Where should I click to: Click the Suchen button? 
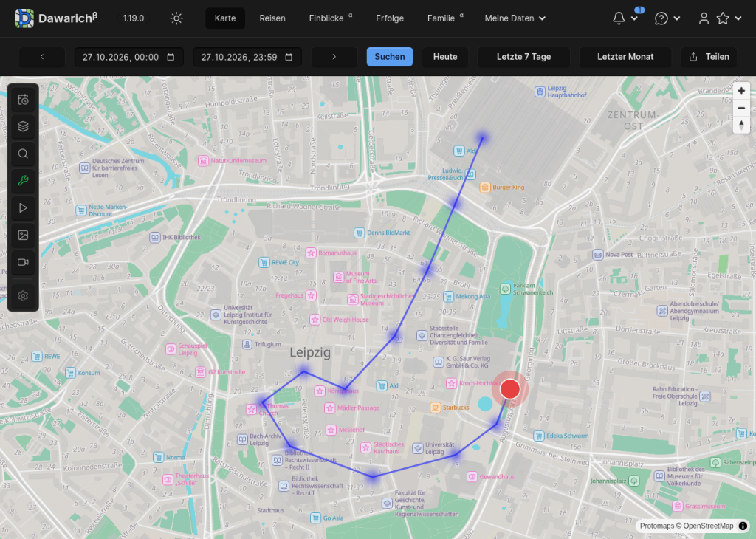390,57
